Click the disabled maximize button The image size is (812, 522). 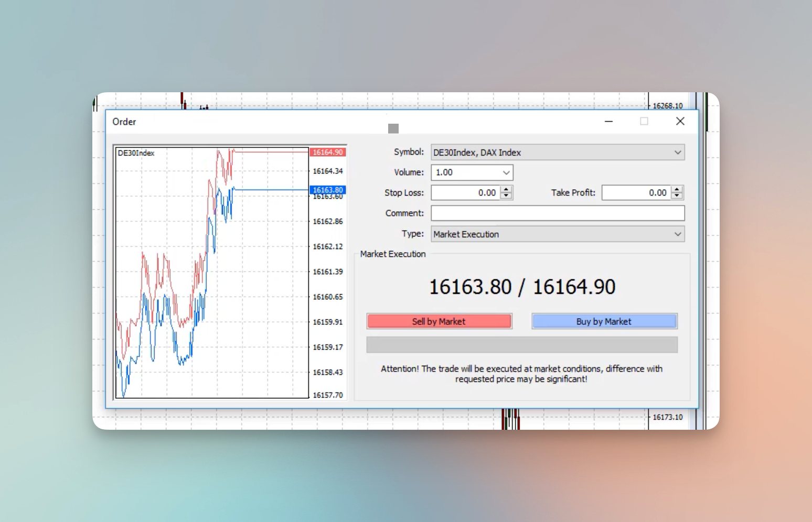click(644, 122)
